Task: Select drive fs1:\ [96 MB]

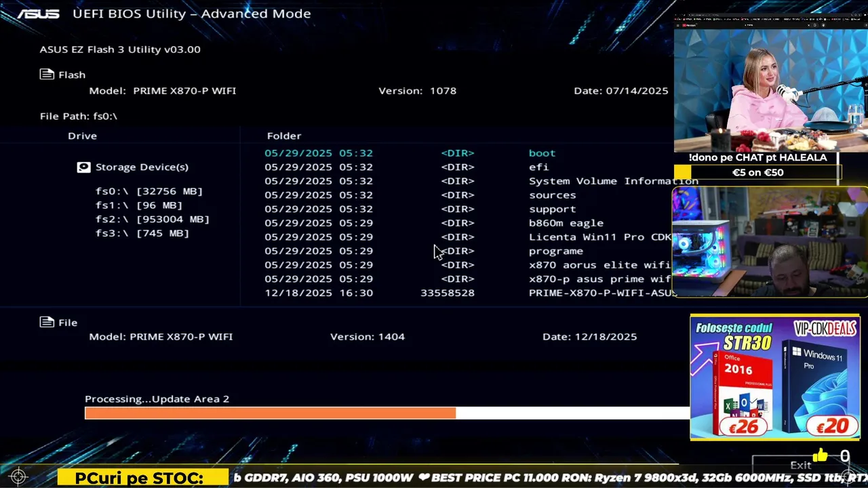Action: click(x=139, y=205)
